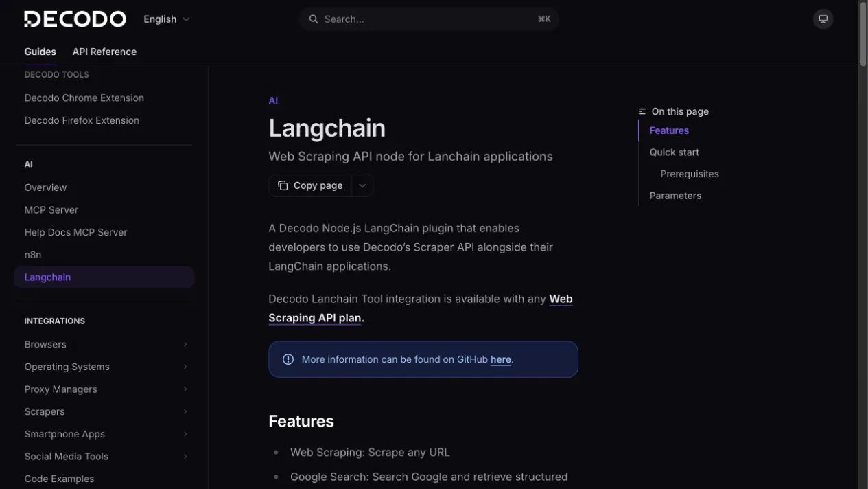Expand the Social Media Tools chevron
868x489 pixels.
pyautogui.click(x=185, y=457)
